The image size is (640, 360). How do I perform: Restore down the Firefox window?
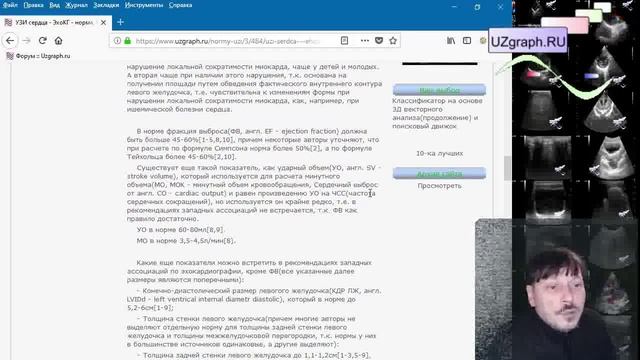(477, 7)
